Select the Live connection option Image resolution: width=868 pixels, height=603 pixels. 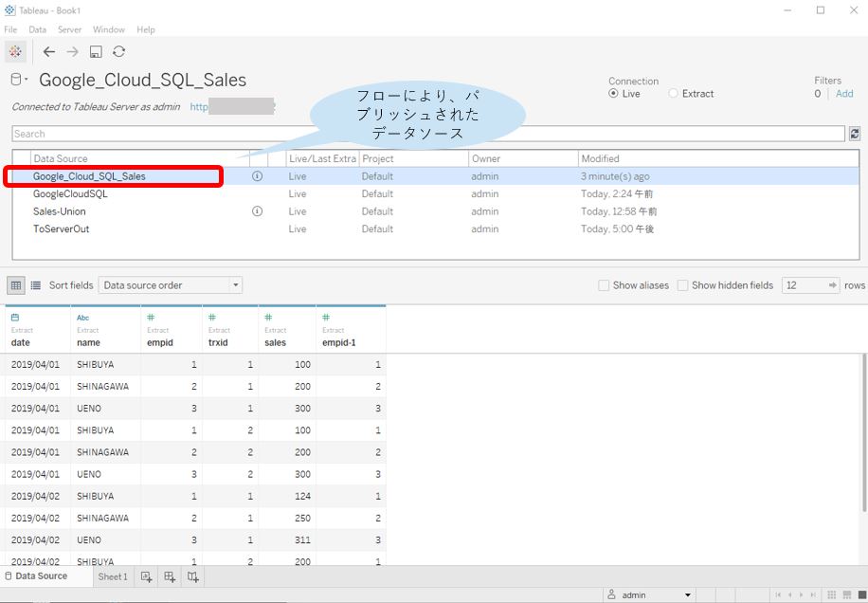coord(613,94)
